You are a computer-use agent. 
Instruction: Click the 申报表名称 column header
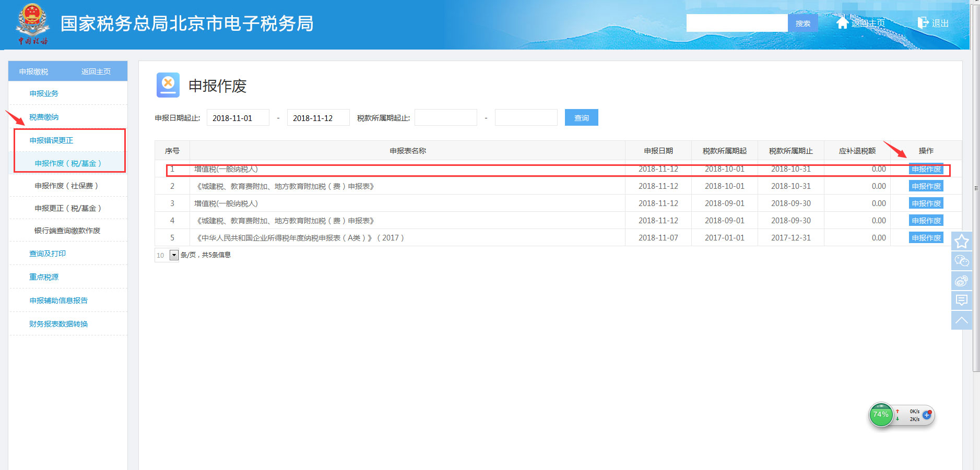[408, 151]
